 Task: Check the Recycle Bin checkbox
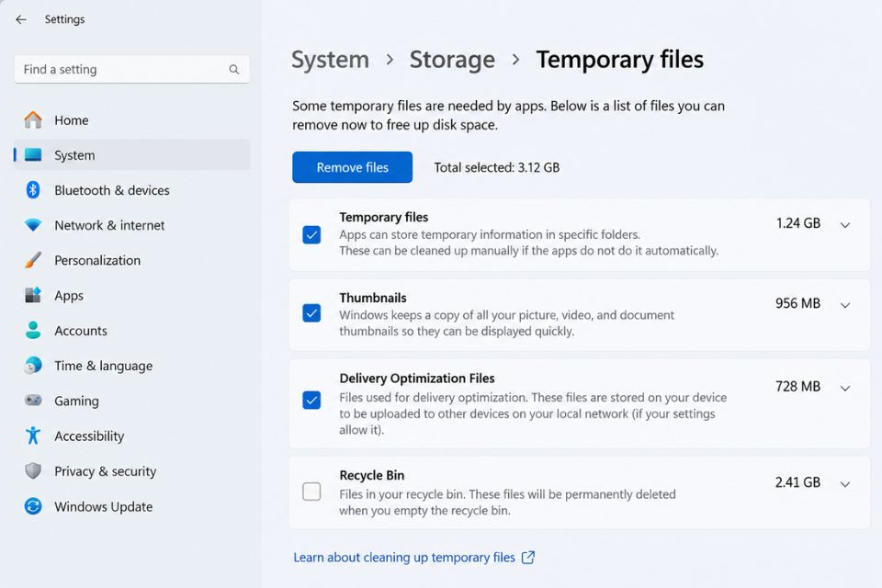click(x=311, y=492)
